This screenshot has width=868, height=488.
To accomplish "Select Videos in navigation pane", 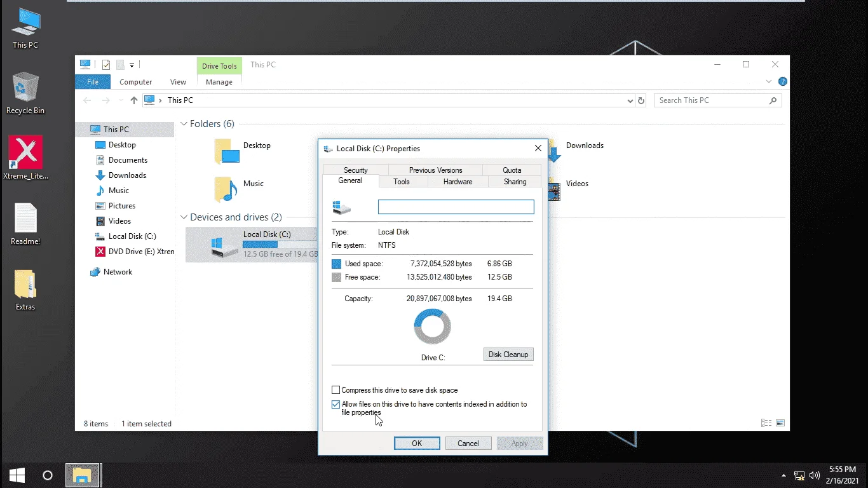I will point(119,221).
